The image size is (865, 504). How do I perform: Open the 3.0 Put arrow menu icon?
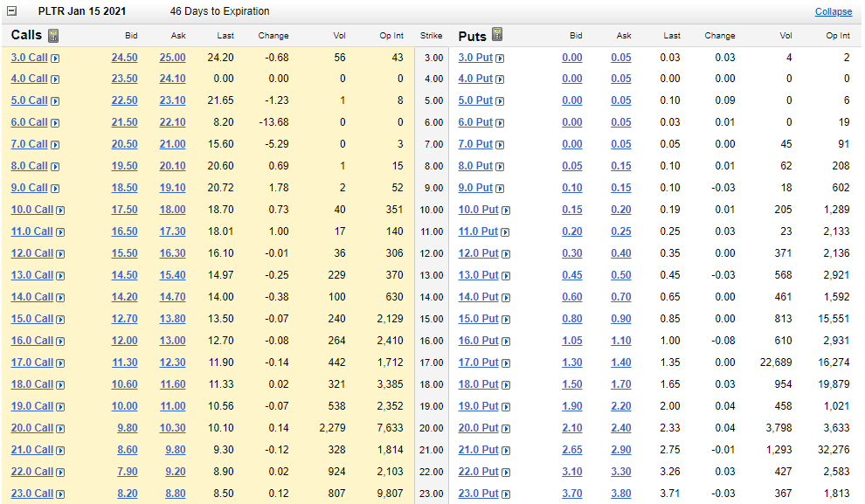pyautogui.click(x=500, y=59)
